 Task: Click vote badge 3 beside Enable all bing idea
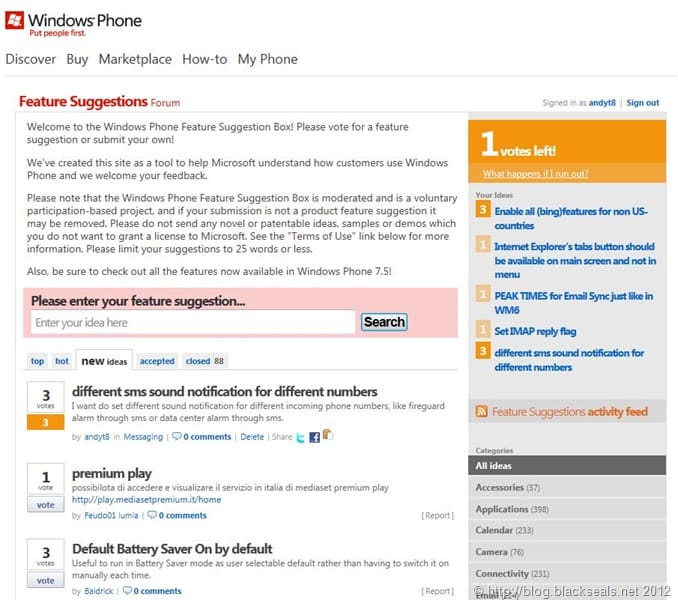(483, 210)
